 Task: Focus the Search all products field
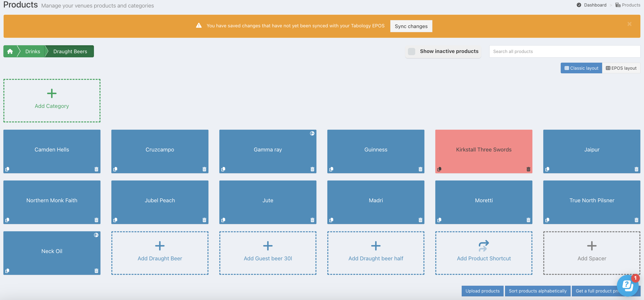565,51
